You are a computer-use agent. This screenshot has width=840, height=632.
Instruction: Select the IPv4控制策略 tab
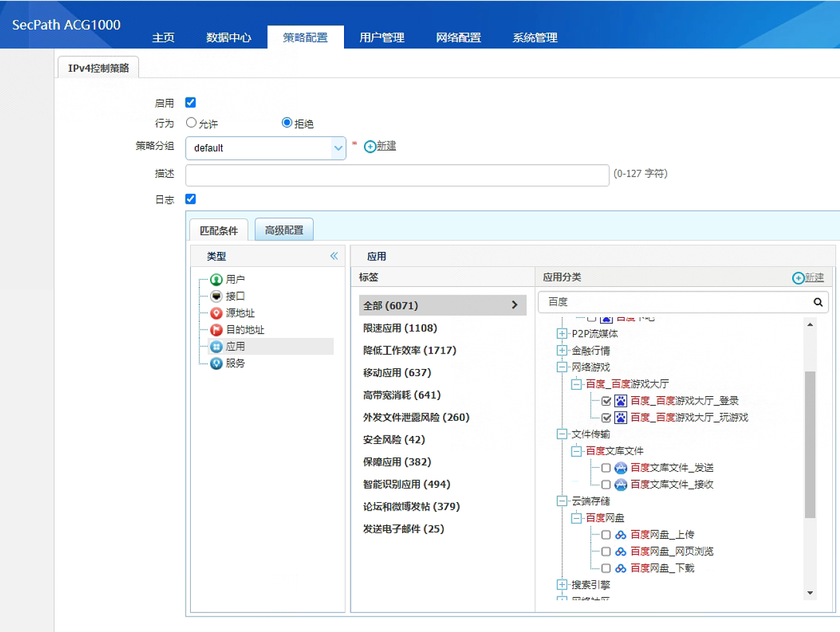coord(98,67)
